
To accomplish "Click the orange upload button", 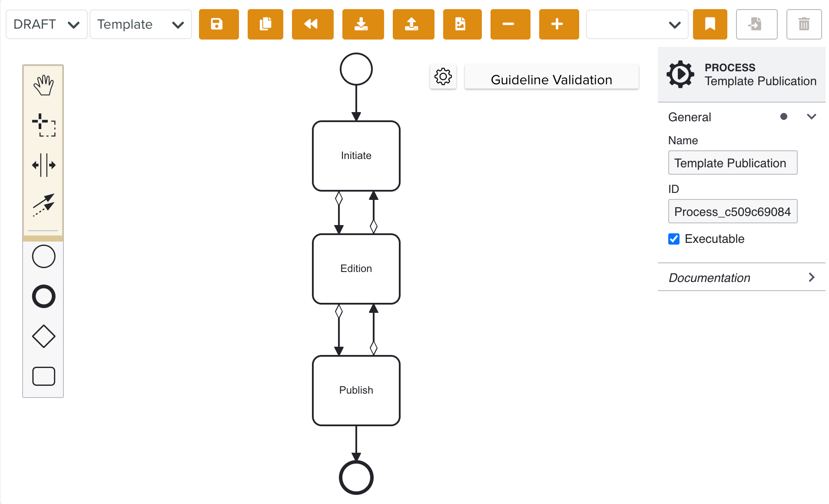I will point(413,24).
